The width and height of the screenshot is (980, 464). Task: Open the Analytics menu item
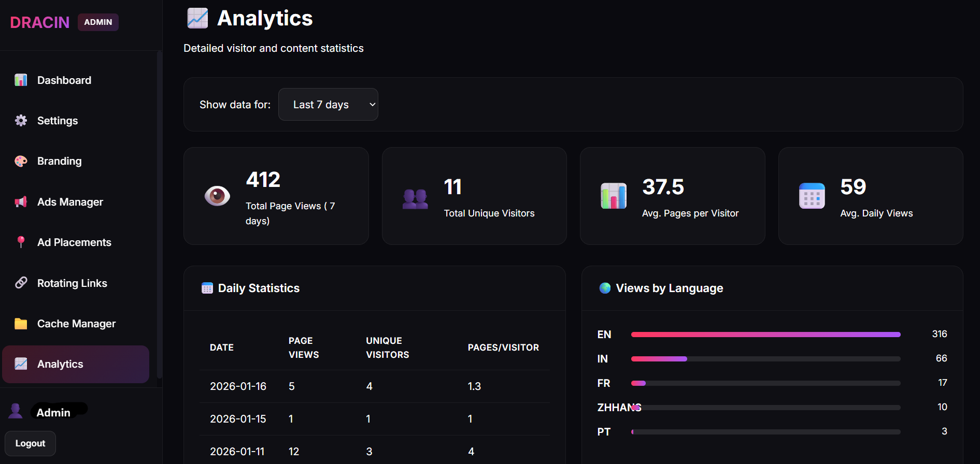[76, 364]
